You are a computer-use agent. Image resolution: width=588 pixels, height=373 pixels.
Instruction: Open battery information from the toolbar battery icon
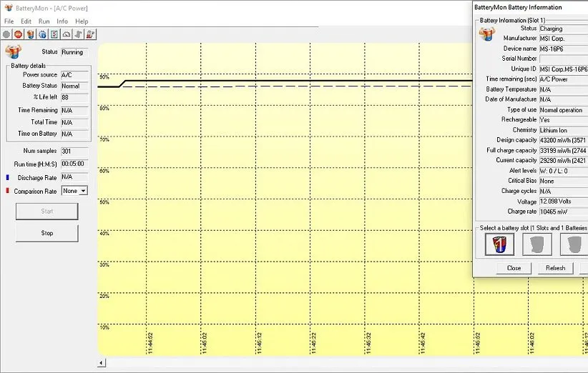click(30, 34)
